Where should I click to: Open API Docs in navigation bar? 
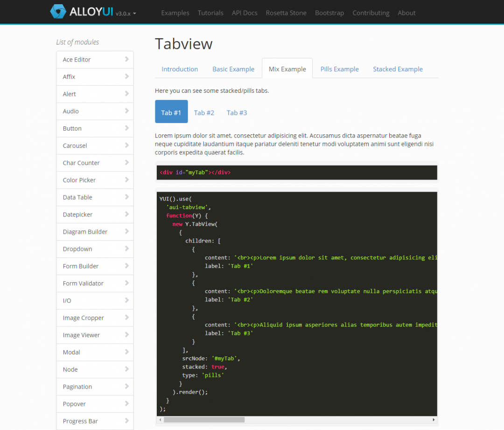245,13
